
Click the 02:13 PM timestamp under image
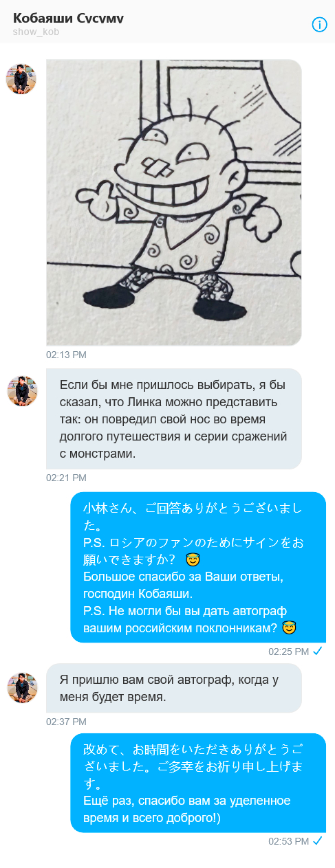66,355
